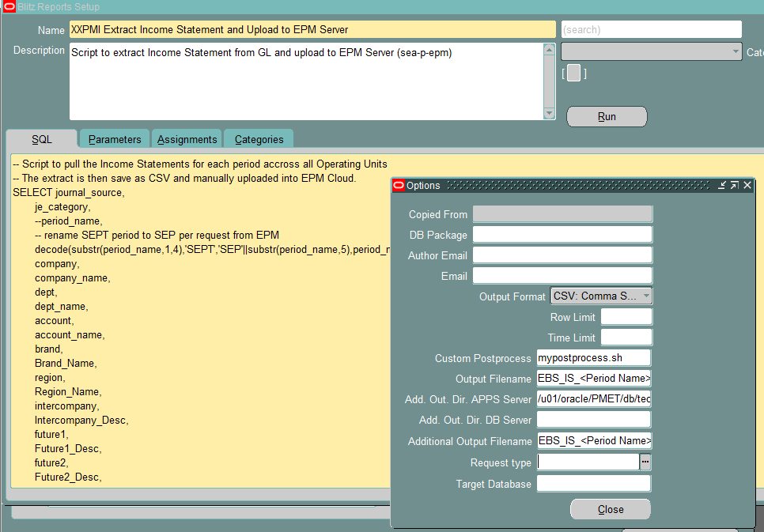This screenshot has width=764, height=532.
Task: Click the Future2_Desc line in SQL
Action: tap(68, 477)
